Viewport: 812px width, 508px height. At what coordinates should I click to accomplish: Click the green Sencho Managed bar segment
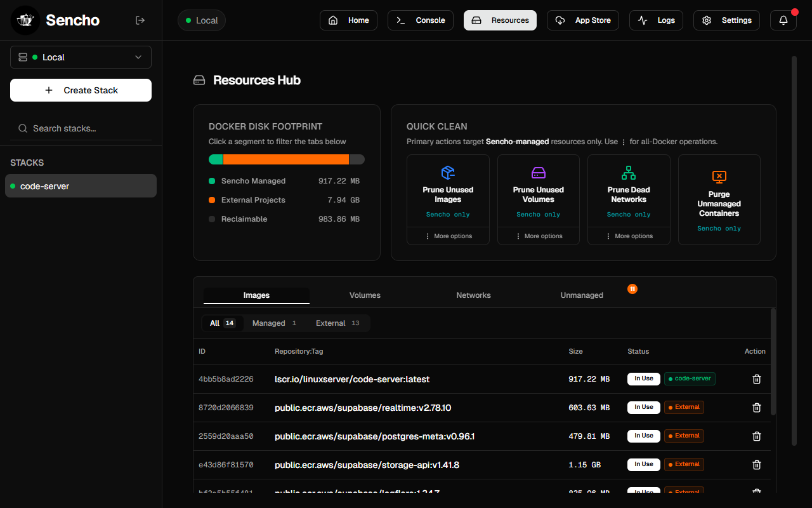pyautogui.click(x=216, y=159)
